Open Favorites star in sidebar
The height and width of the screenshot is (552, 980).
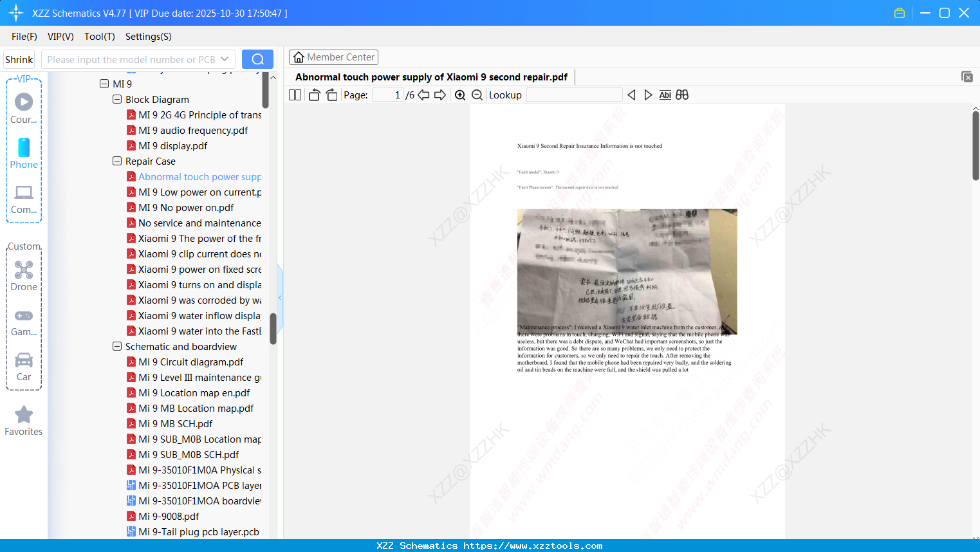tap(24, 421)
